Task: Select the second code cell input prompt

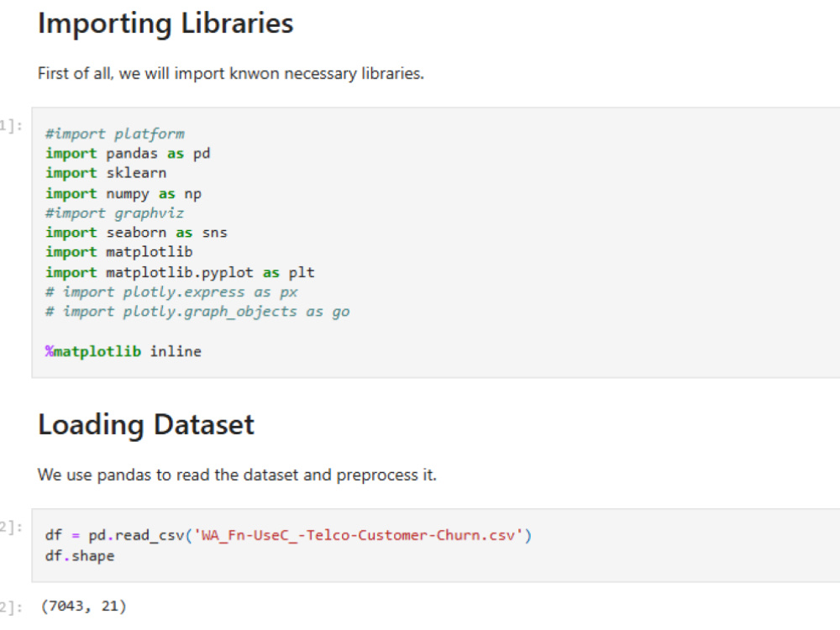Action: coord(11,528)
